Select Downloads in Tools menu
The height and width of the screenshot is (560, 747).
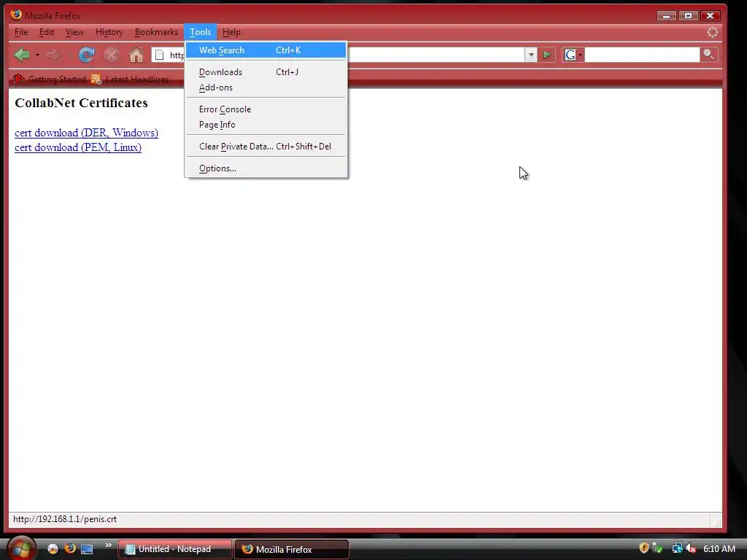266,72
